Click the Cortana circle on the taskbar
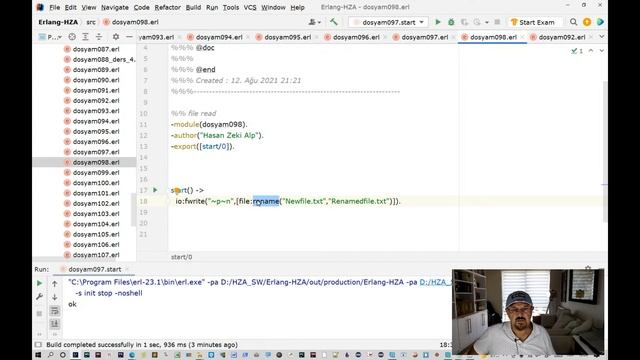The height and width of the screenshot is (360, 640). (62, 355)
